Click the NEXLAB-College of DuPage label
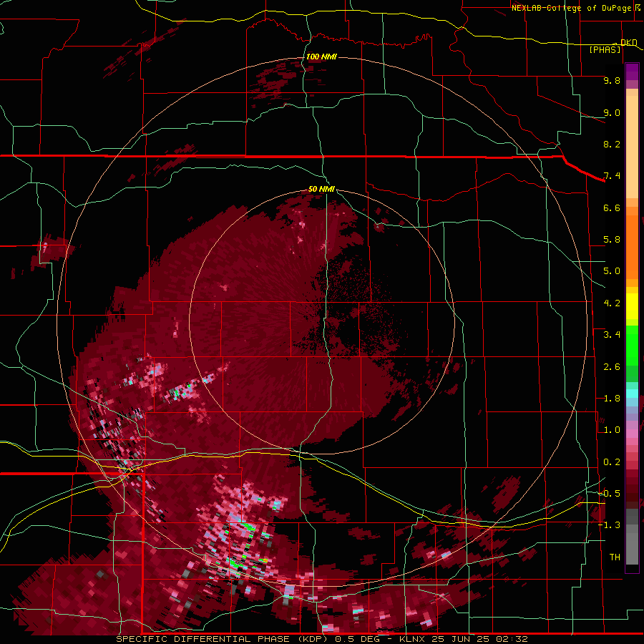This screenshot has height=644, width=644. click(571, 8)
